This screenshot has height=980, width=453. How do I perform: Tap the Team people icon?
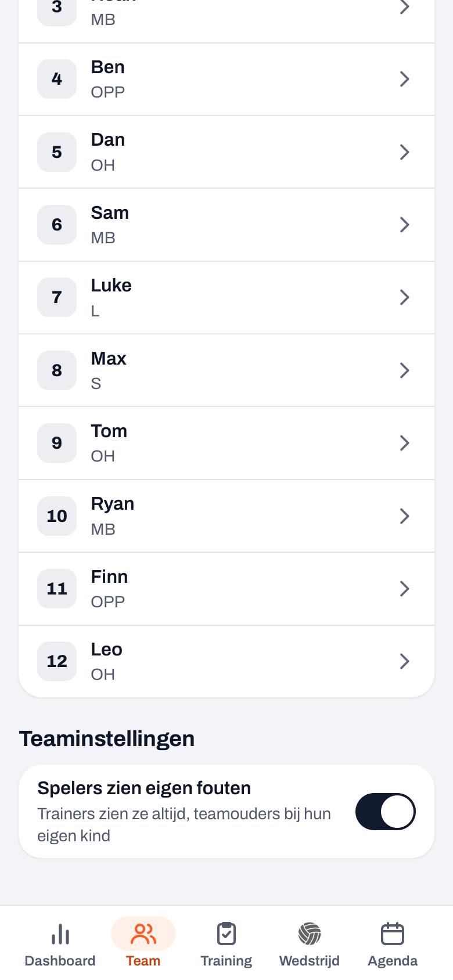pos(143,934)
